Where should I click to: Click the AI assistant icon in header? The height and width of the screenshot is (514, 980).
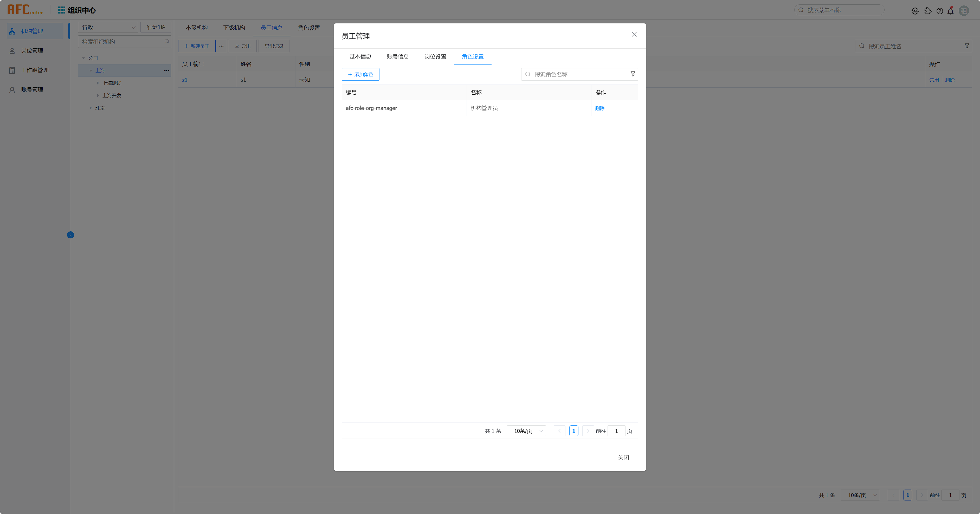pos(915,11)
